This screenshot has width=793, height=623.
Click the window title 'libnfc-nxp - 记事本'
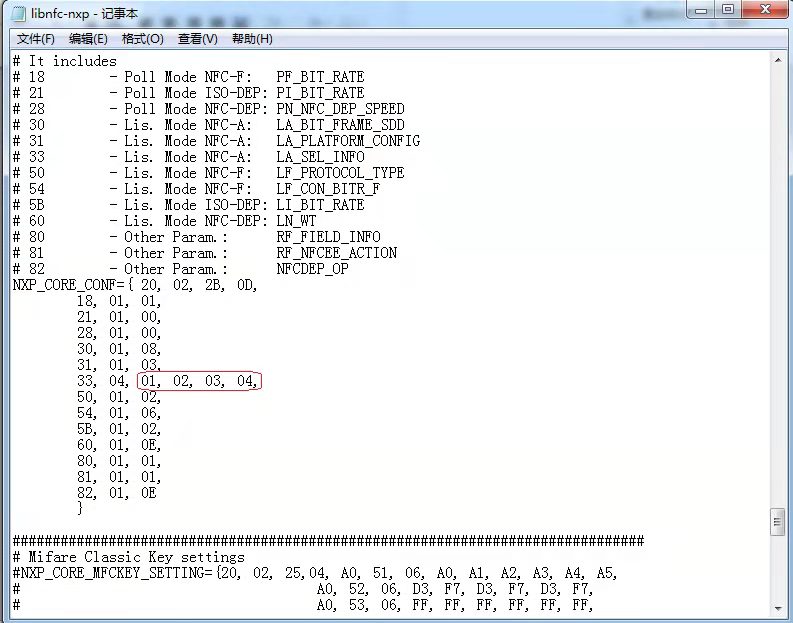(x=84, y=14)
